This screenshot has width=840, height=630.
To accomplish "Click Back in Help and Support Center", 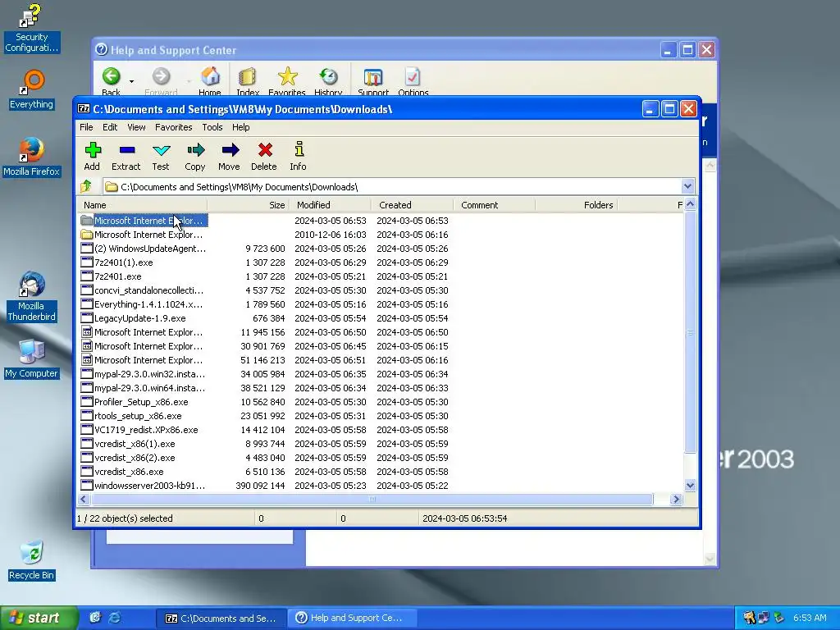I will click(x=112, y=81).
